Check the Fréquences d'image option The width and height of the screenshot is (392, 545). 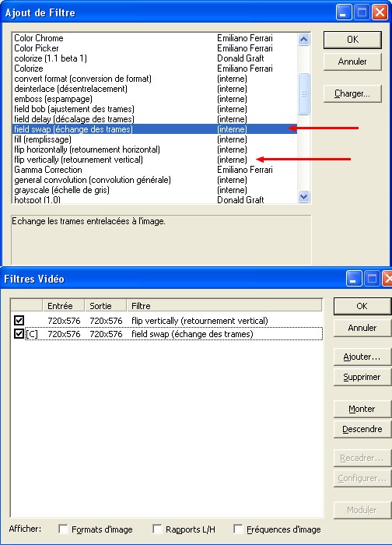click(238, 529)
